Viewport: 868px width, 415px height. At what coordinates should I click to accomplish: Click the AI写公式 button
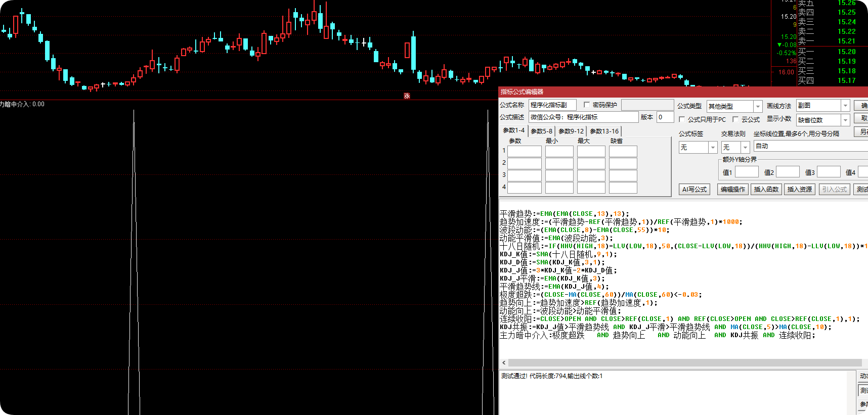pos(694,190)
